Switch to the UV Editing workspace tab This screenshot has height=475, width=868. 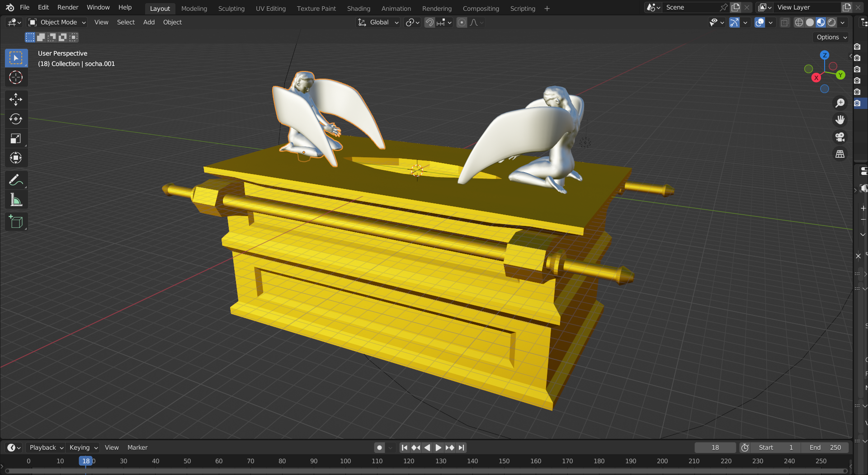pos(271,8)
